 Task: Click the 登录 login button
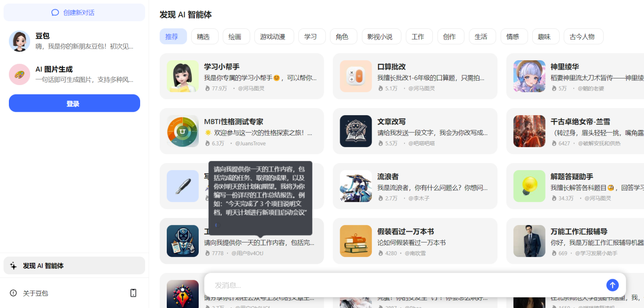[74, 103]
